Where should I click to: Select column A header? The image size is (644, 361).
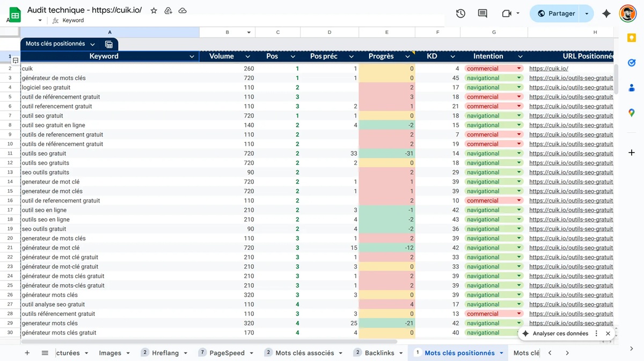109,33
